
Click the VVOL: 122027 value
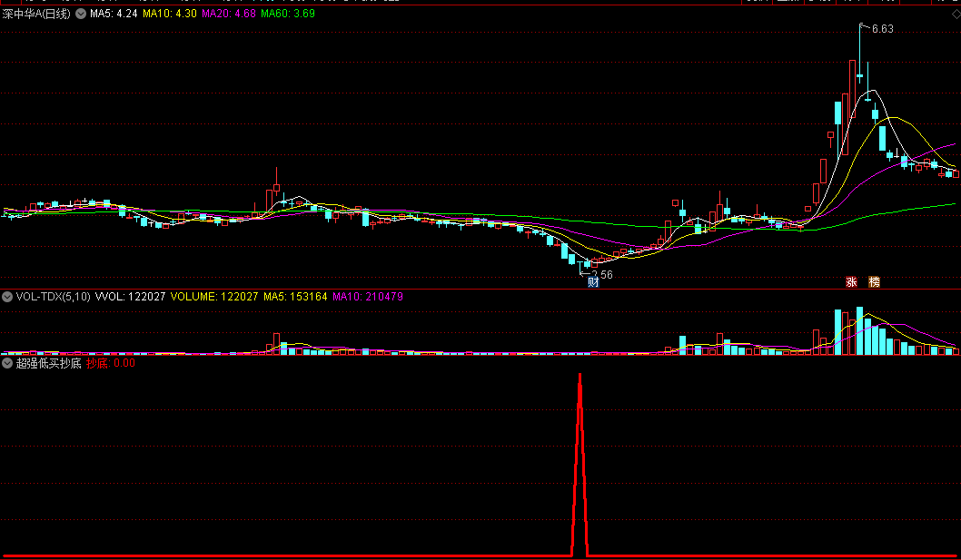pos(130,297)
